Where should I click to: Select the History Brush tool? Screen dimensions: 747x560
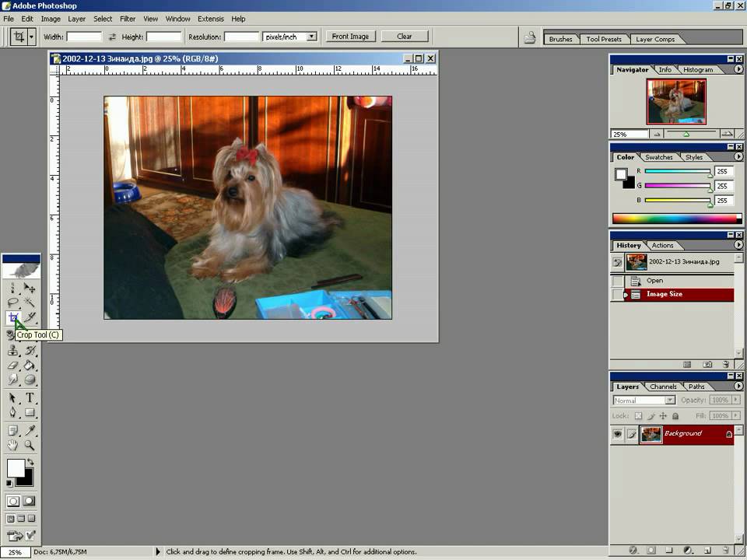pyautogui.click(x=30, y=351)
